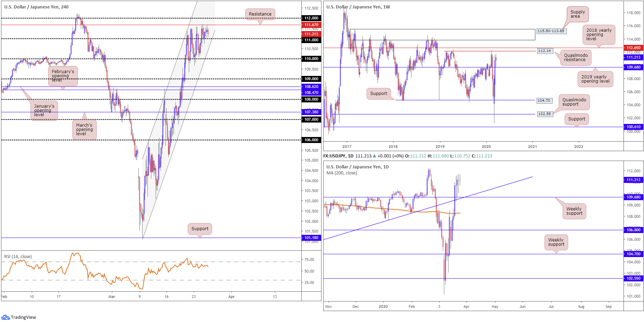The width and height of the screenshot is (644, 322).
Task: Click the Quasimodo resistance callout
Action: (x=576, y=58)
